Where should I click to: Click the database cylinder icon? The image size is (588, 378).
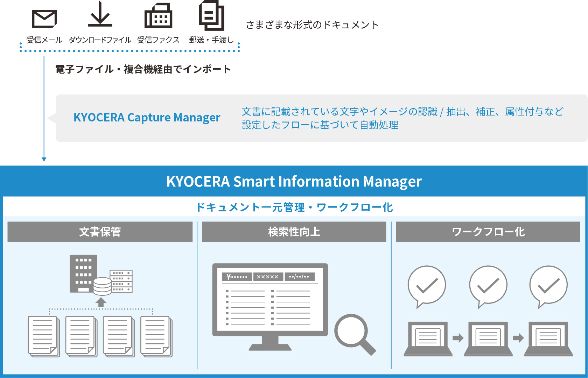(x=102, y=286)
